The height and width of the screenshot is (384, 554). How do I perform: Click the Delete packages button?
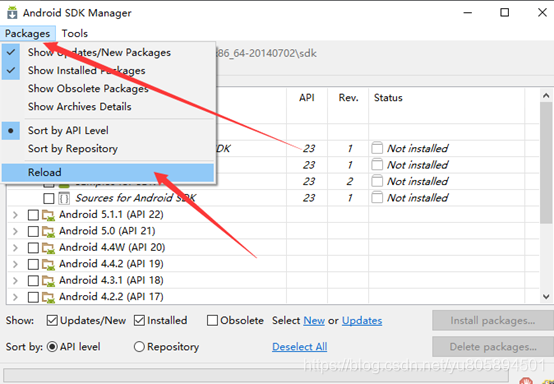coord(493,347)
